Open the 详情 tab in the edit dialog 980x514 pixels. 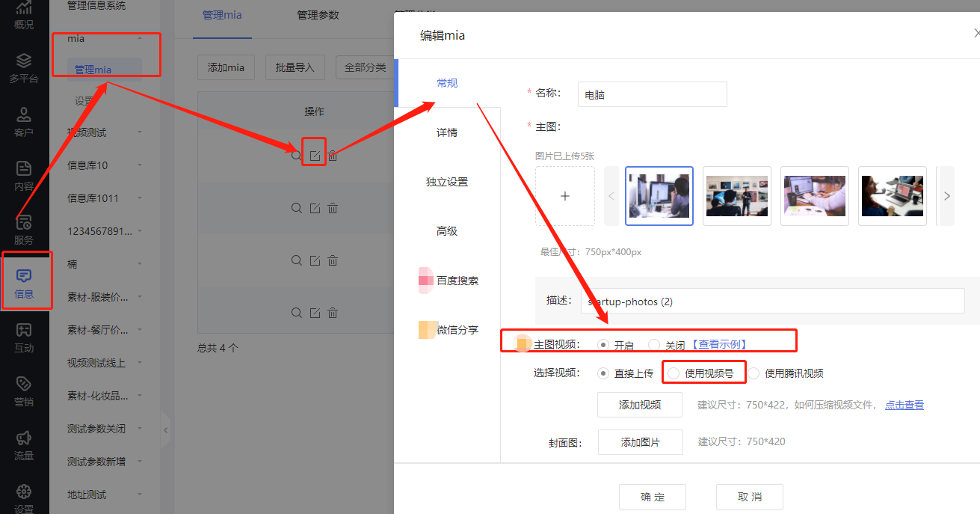[x=447, y=132]
